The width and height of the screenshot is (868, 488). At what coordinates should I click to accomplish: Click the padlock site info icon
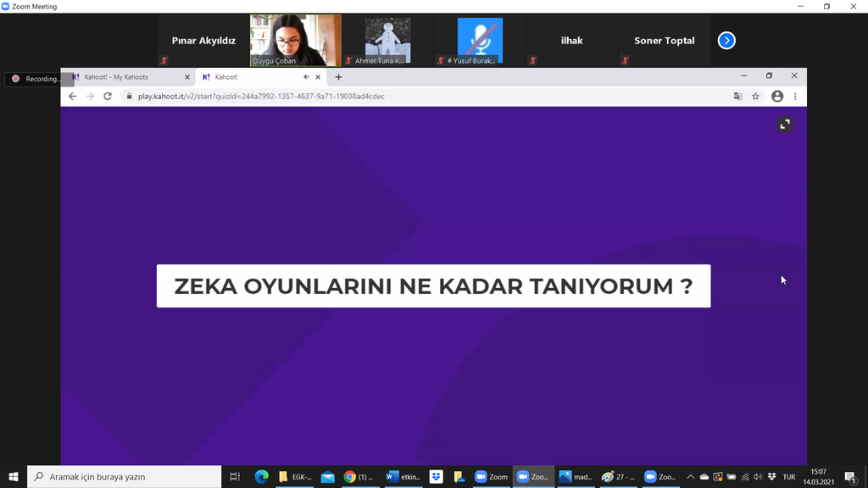click(130, 97)
